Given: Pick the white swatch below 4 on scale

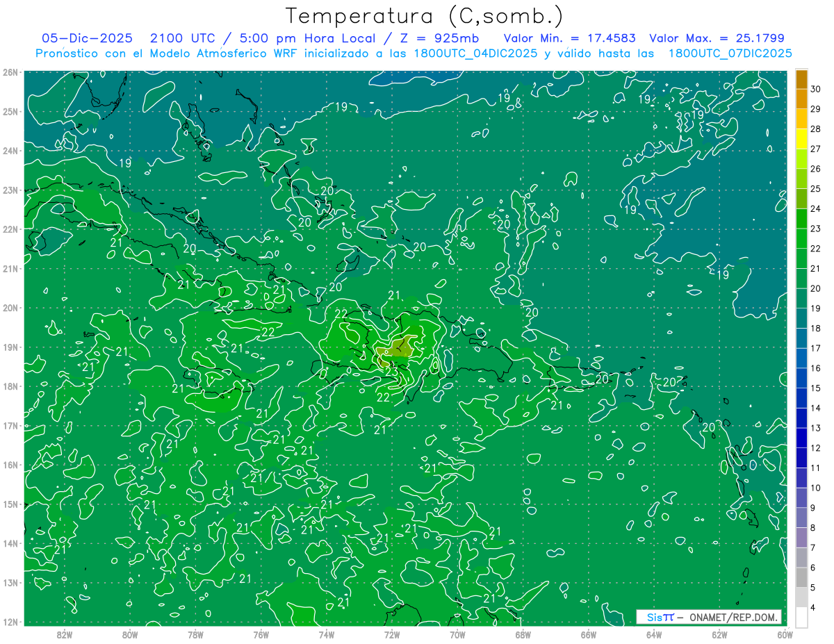Looking at the screenshot, I should [801, 617].
